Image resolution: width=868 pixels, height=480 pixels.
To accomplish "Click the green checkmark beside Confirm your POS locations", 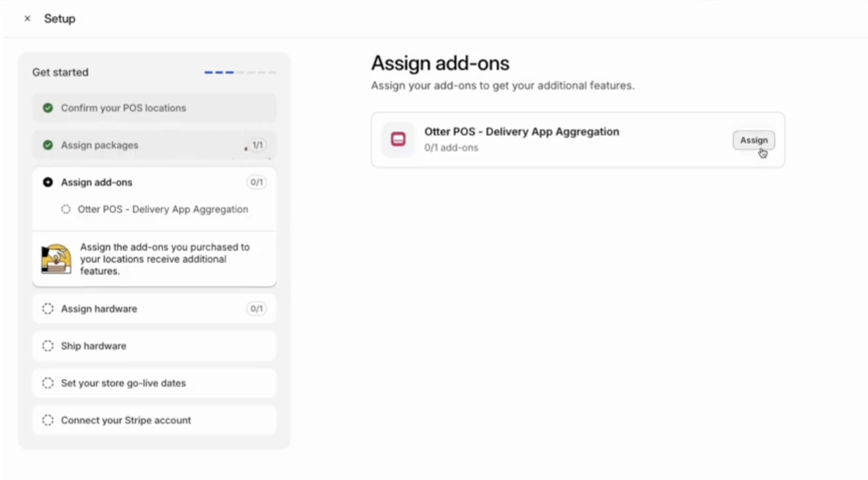I will tap(48, 108).
